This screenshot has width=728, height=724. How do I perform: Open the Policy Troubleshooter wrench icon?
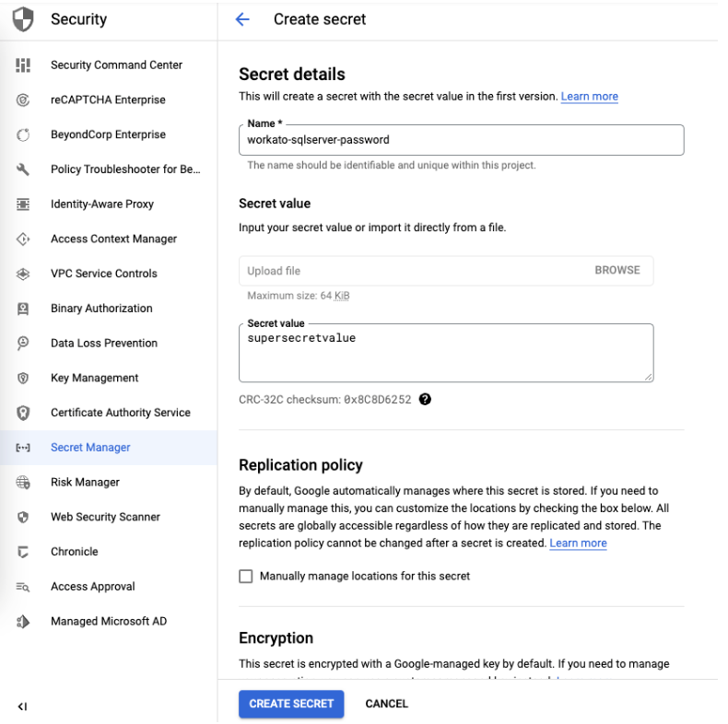pos(24,169)
